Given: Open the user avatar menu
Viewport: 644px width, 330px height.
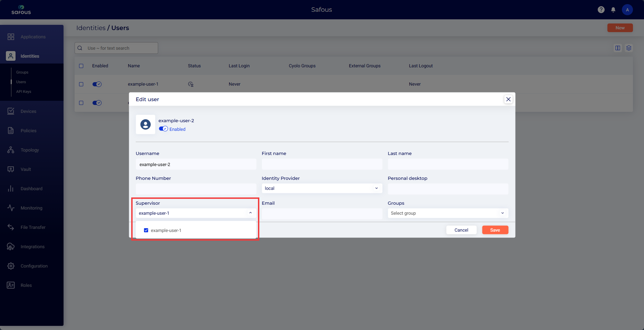Looking at the screenshot, I should pos(627,10).
